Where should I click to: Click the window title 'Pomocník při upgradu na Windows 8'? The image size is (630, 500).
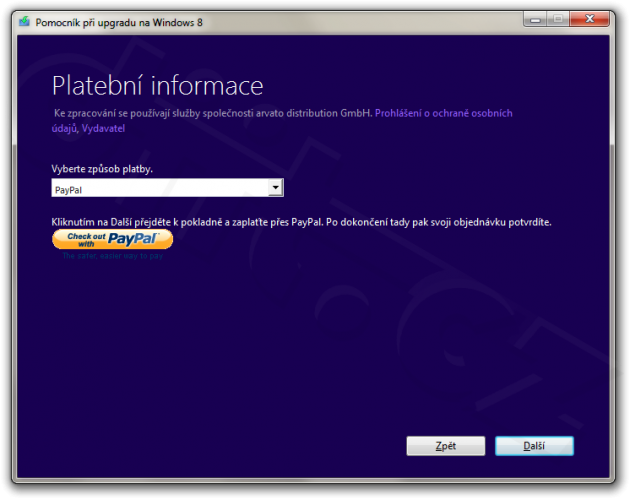119,23
